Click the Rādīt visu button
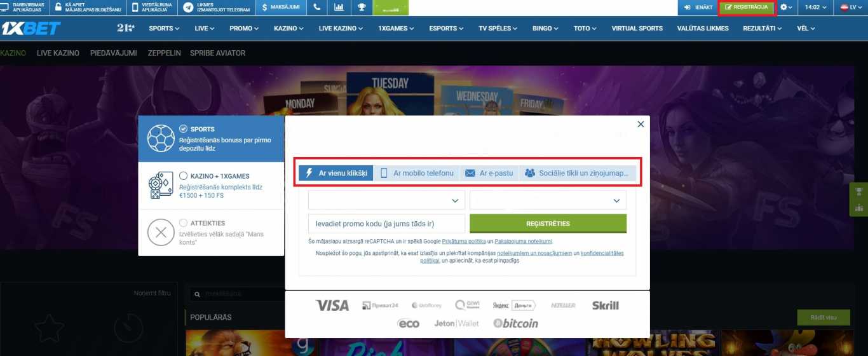Screen dimensions: 868x356 coord(824,318)
